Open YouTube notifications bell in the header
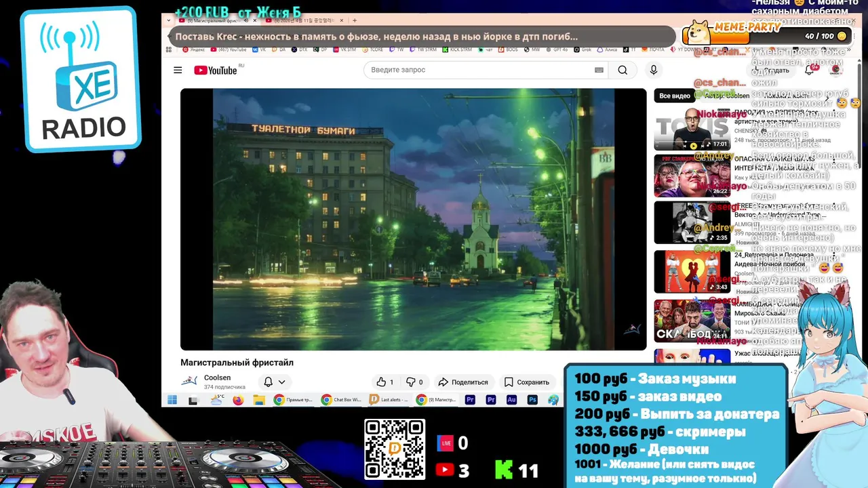 809,70
